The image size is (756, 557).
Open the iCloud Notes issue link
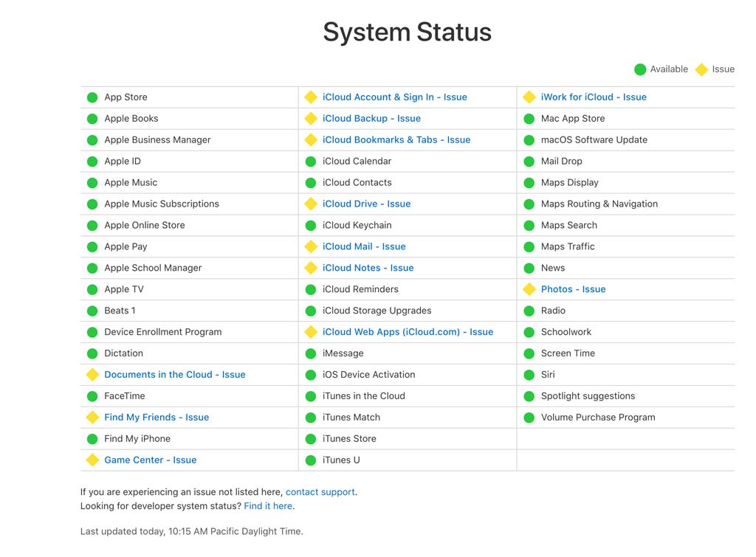368,268
